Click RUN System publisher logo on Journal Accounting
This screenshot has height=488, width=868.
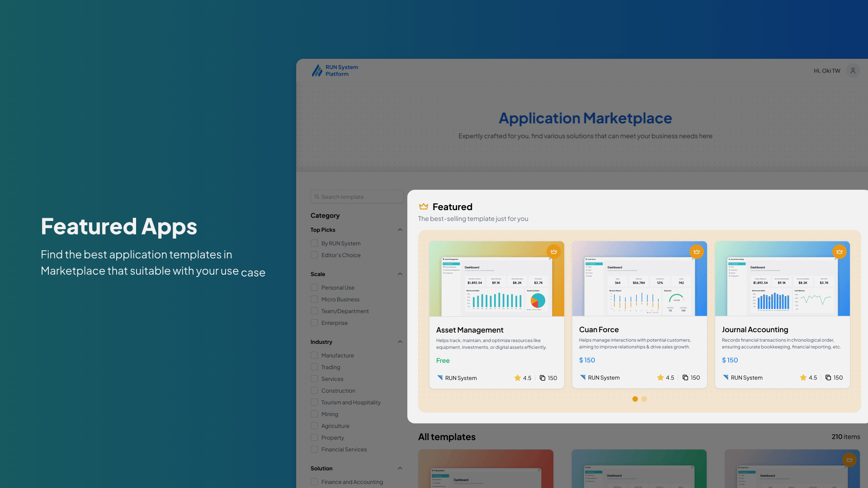pos(726,378)
